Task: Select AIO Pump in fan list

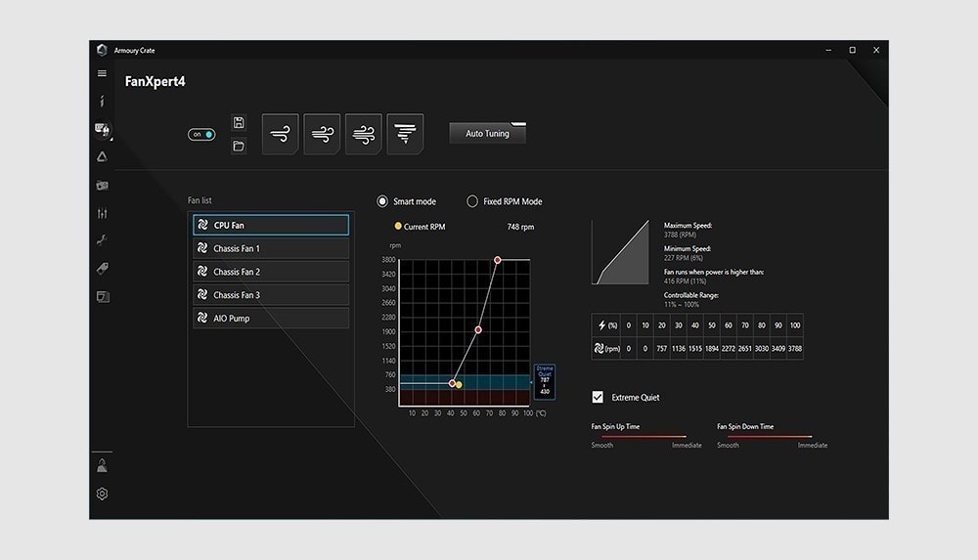Action: point(271,318)
